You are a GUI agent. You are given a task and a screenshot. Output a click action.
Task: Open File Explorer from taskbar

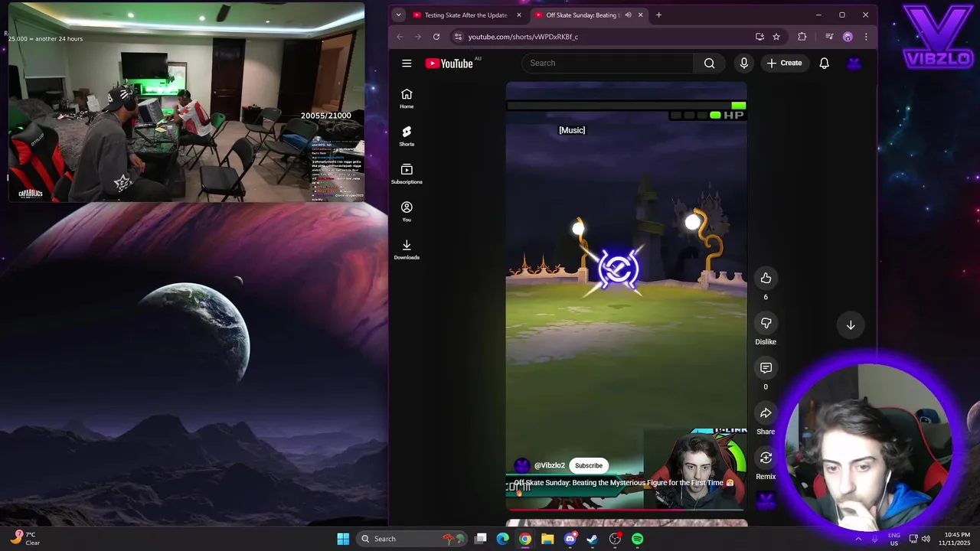click(547, 539)
